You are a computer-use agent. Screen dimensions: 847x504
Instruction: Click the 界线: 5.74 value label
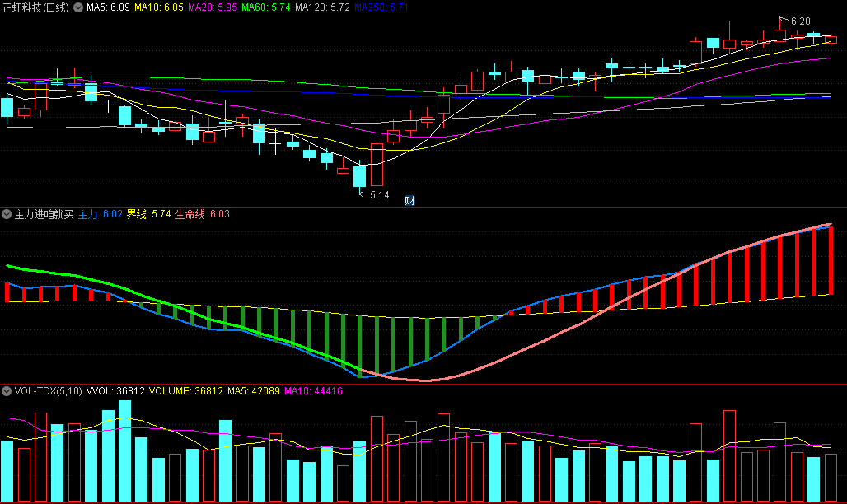pos(148,214)
